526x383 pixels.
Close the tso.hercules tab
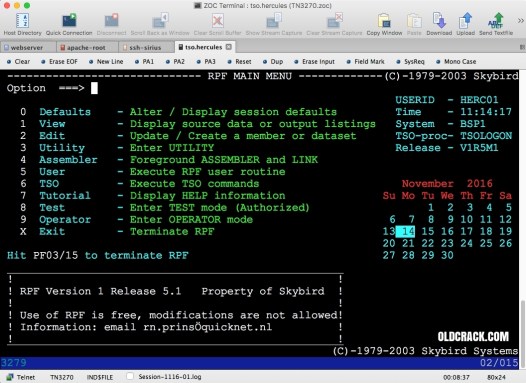[x=228, y=47]
